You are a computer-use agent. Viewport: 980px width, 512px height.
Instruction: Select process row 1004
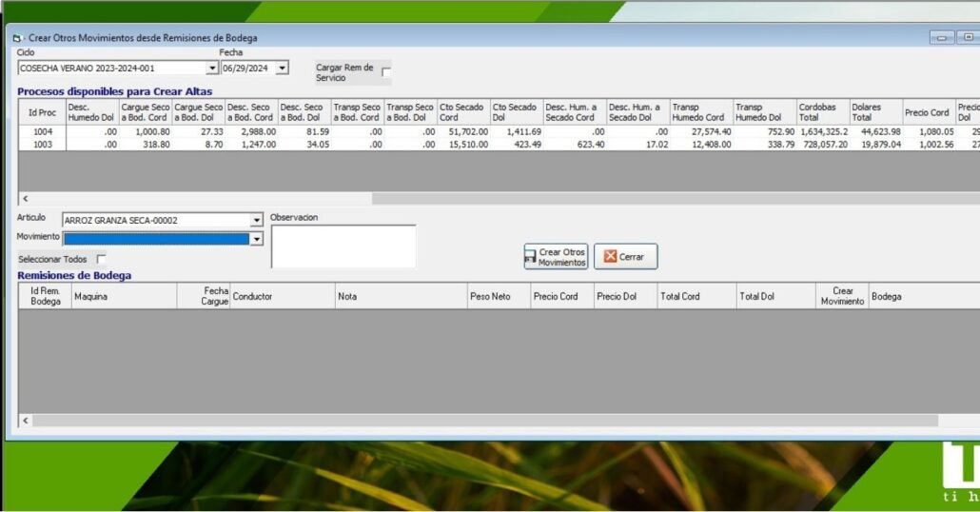43,132
